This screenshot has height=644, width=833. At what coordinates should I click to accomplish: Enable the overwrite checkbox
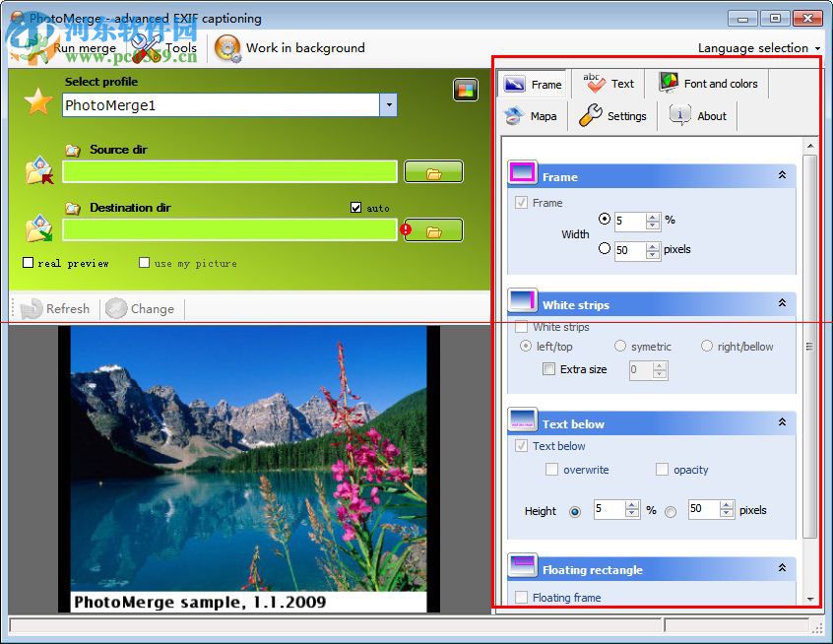click(552, 469)
